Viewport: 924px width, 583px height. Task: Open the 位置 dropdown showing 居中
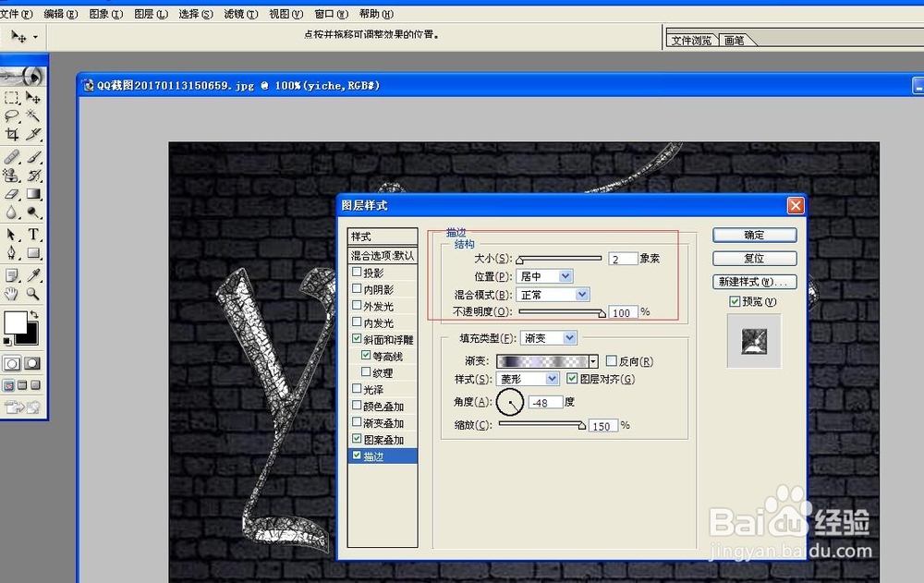tap(544, 276)
